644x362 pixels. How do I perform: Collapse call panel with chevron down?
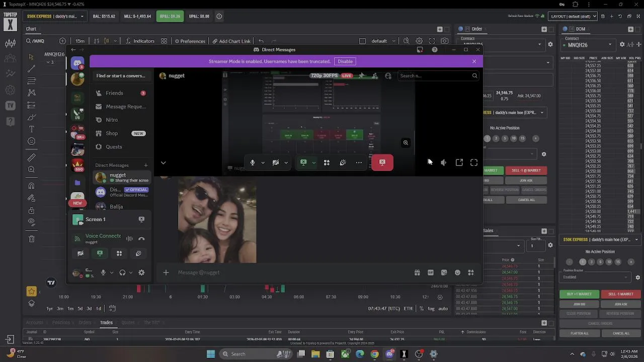pyautogui.click(x=163, y=162)
